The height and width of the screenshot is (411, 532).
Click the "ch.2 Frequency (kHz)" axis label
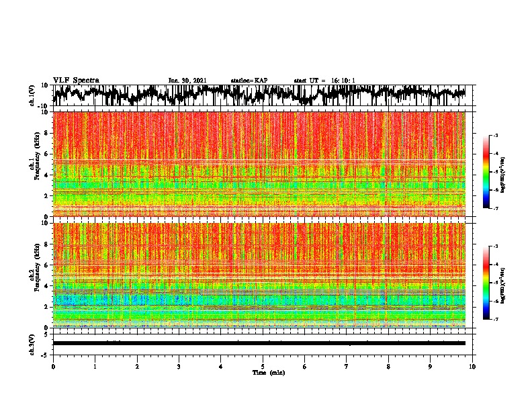click(34, 267)
